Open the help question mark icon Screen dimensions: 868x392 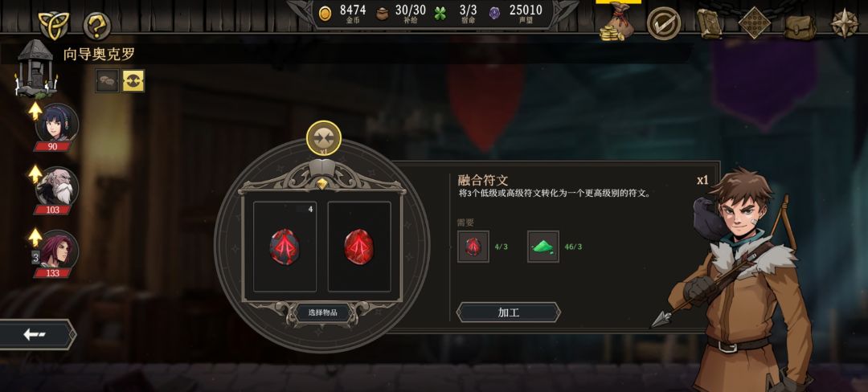point(97,26)
